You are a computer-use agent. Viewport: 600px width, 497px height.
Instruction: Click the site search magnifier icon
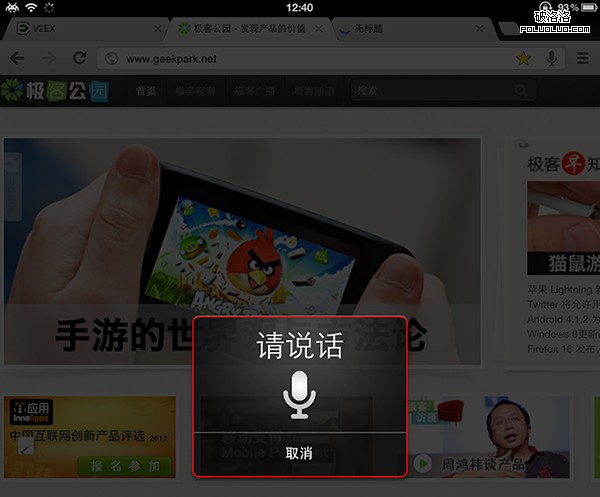520,92
